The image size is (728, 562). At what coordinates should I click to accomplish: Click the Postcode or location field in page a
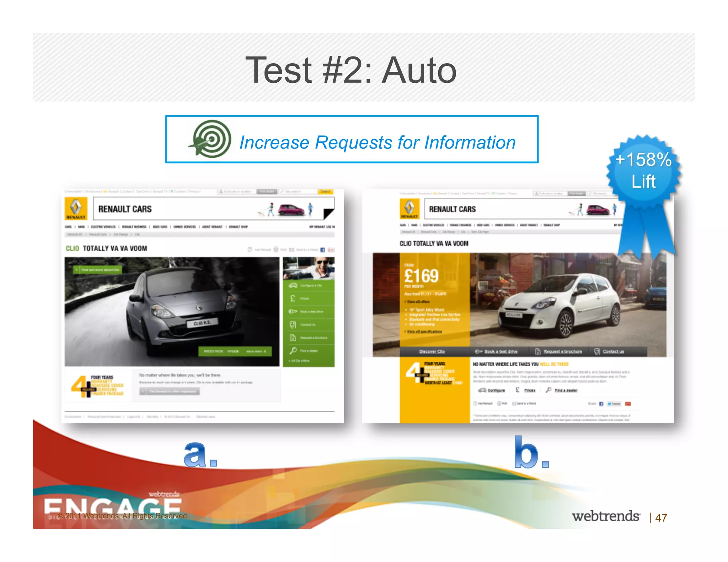[237, 191]
